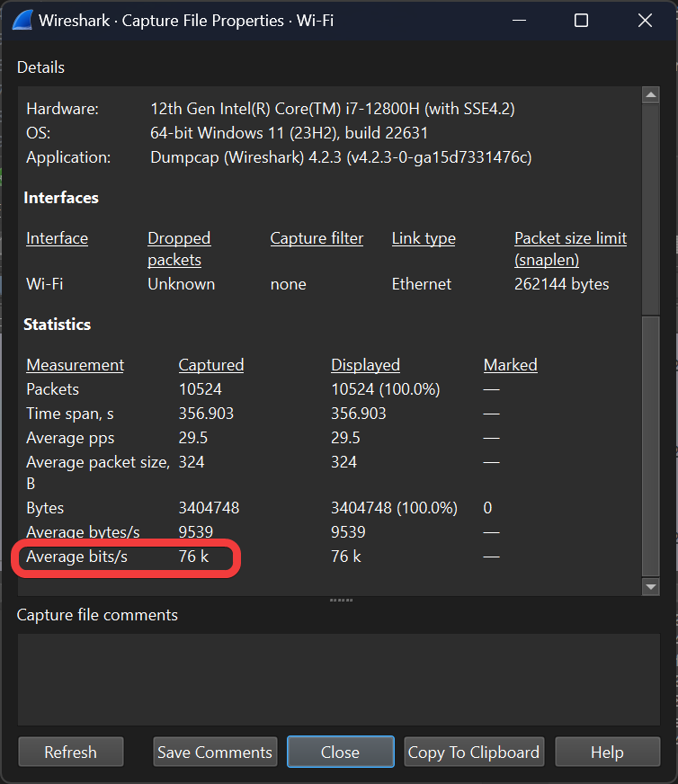Open the Help button

(x=607, y=752)
